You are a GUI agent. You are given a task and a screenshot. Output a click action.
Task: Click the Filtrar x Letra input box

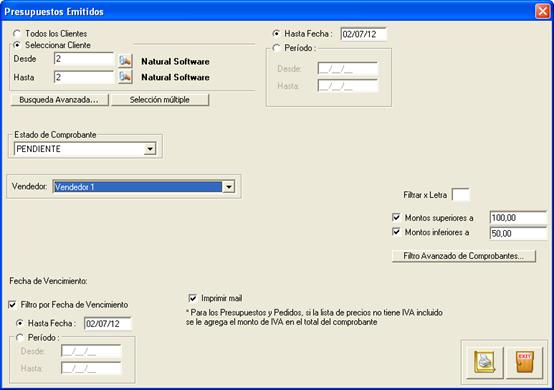coord(461,194)
